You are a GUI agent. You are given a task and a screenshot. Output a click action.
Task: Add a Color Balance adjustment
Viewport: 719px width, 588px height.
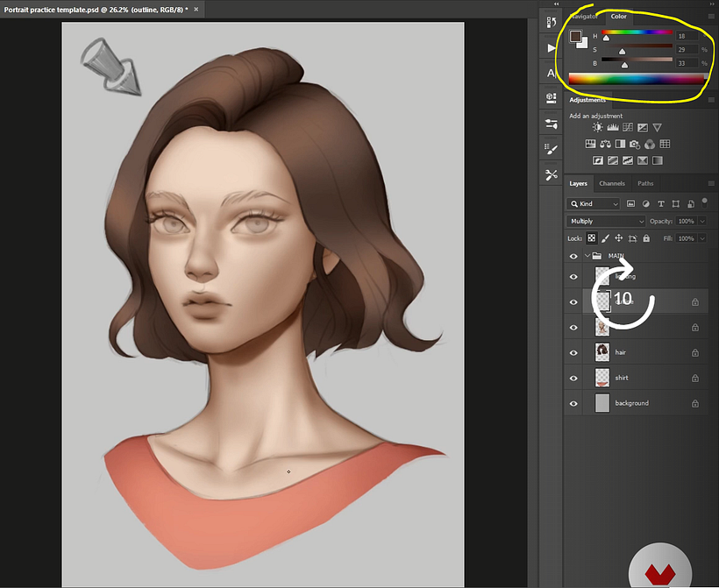(605, 144)
